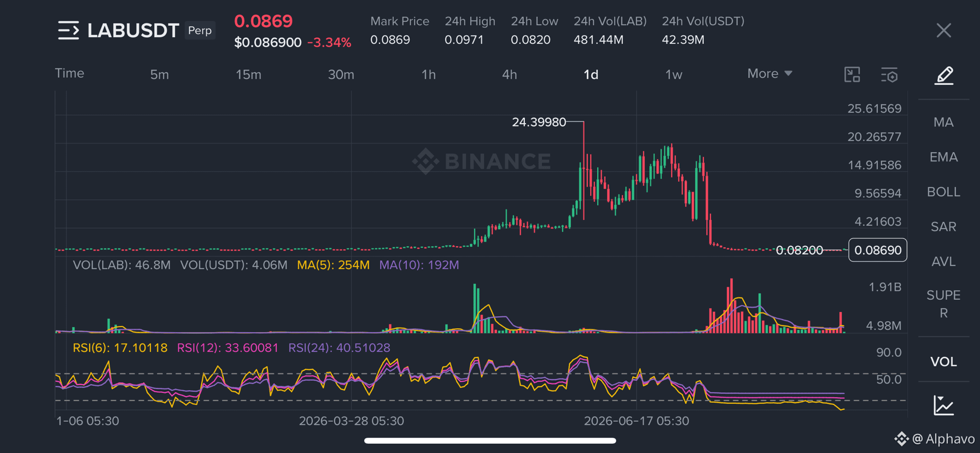Tap the 2026-03-28 05:30 date label
This screenshot has height=453, width=980.
pyautogui.click(x=351, y=421)
